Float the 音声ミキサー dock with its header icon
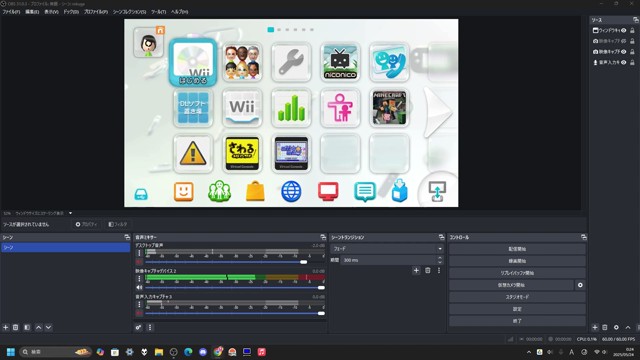Viewport: 640px width, 360px height. click(x=323, y=237)
